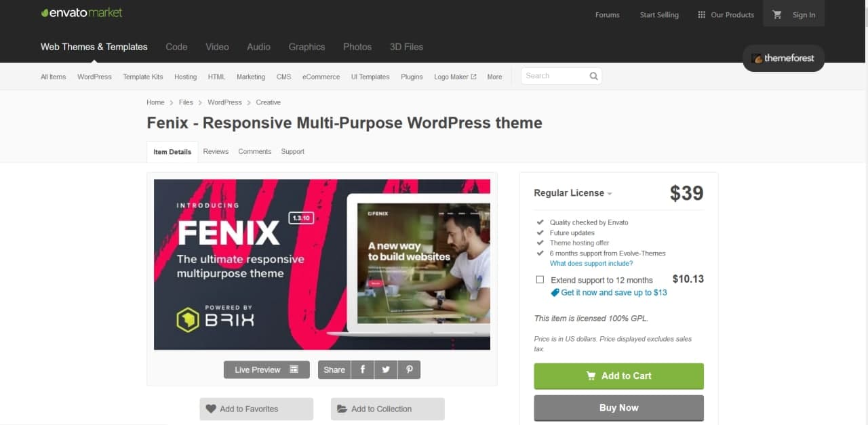Screen dimensions: 868x425
Task: Click the Buy Now button
Action: pyautogui.click(x=618, y=408)
